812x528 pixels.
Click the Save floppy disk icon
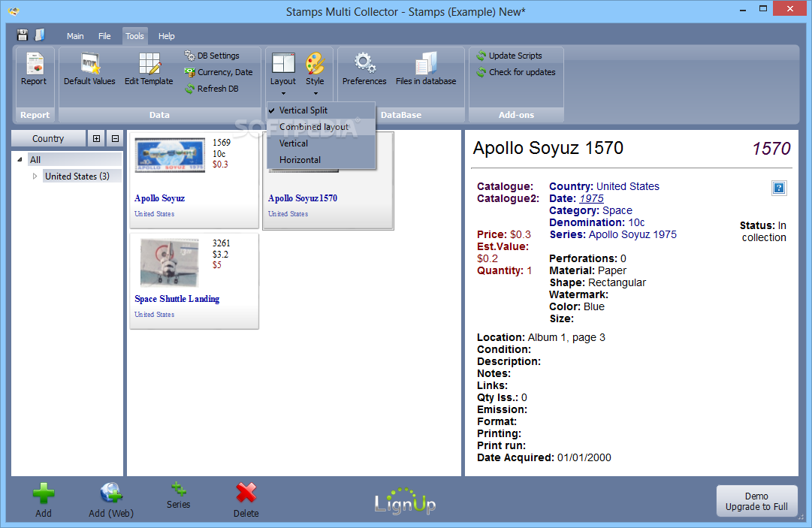(x=23, y=35)
